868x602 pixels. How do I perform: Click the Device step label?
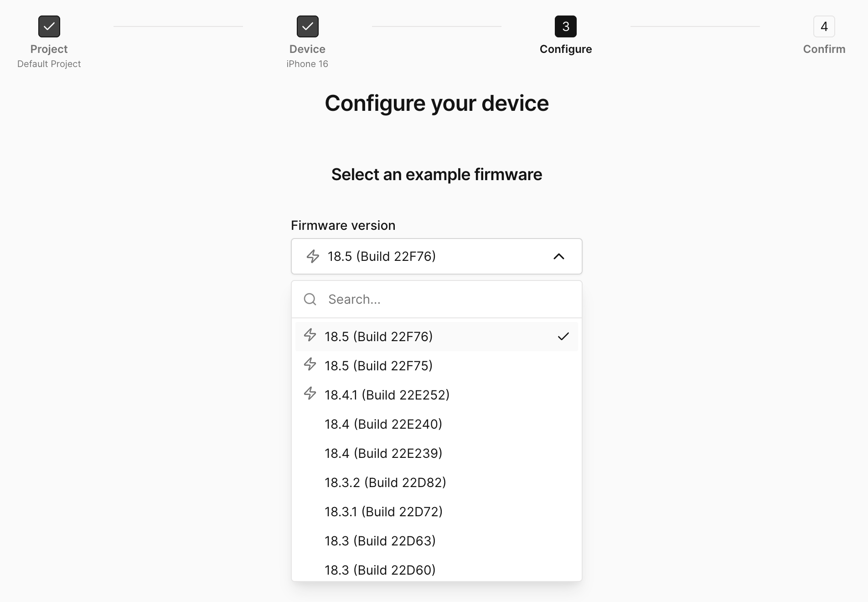coord(307,49)
